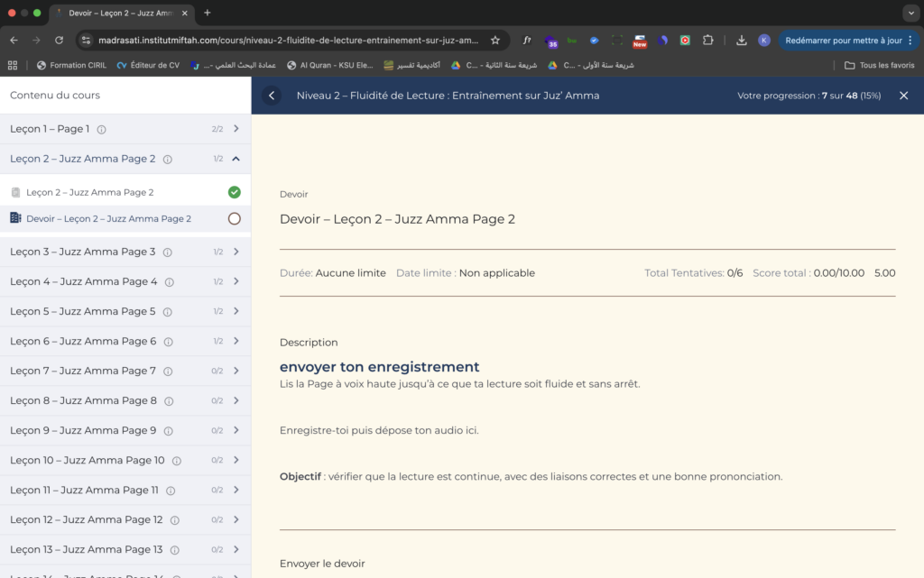Open Leçon 2 – Juzz Amma Page 2 lesson link
The image size is (924, 578).
pyautogui.click(x=90, y=192)
